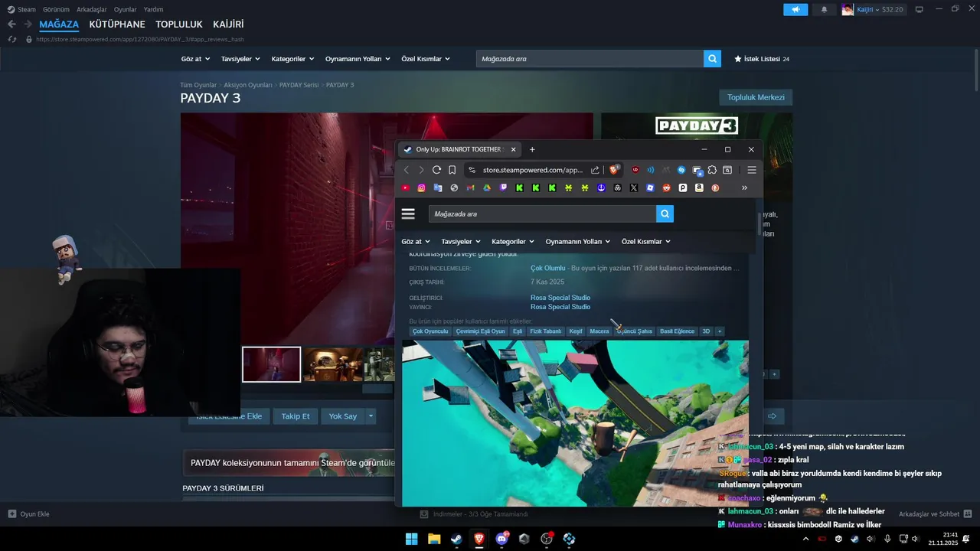Click the browser address bar URL

[533, 170]
